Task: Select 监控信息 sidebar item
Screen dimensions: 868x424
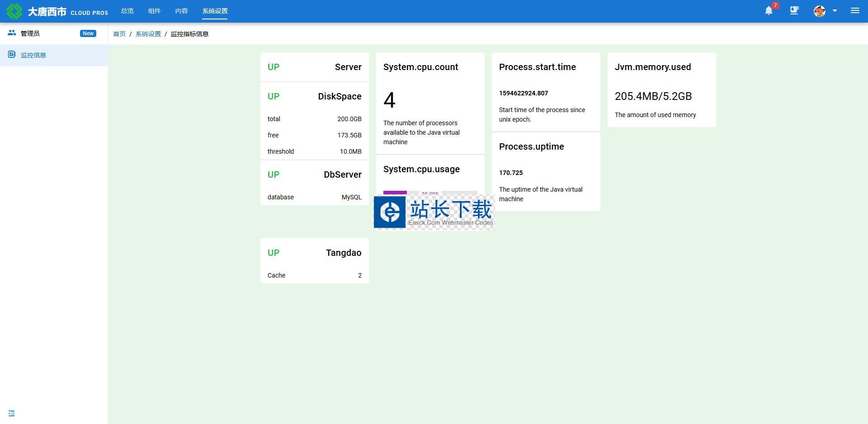Action: tap(33, 55)
